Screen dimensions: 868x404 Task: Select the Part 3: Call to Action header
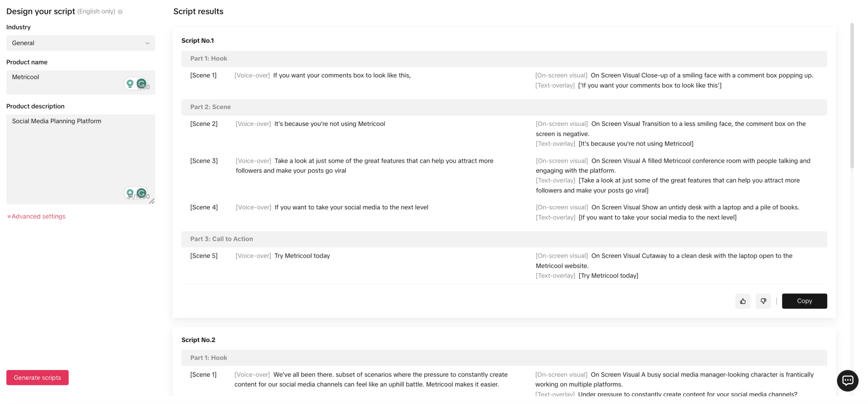pos(504,239)
